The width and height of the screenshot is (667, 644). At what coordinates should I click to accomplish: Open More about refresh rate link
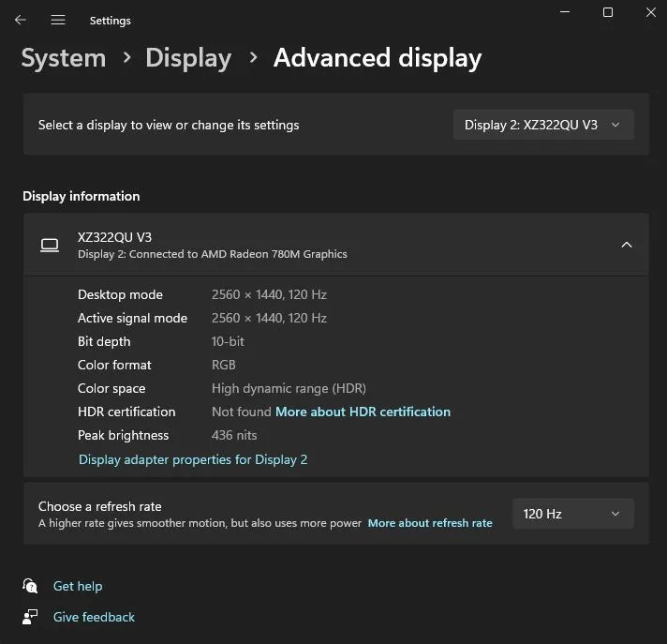pyautogui.click(x=430, y=523)
